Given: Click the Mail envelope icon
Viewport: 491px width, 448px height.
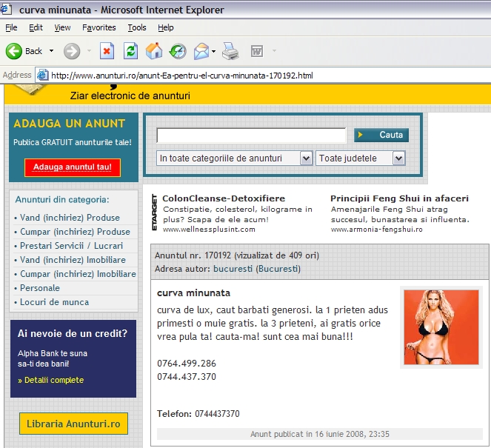Looking at the screenshot, I should point(201,51).
